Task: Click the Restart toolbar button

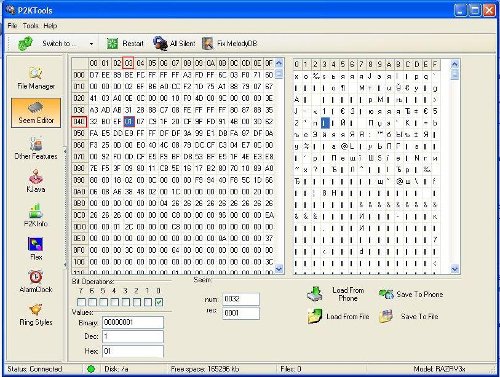Action: pos(125,43)
